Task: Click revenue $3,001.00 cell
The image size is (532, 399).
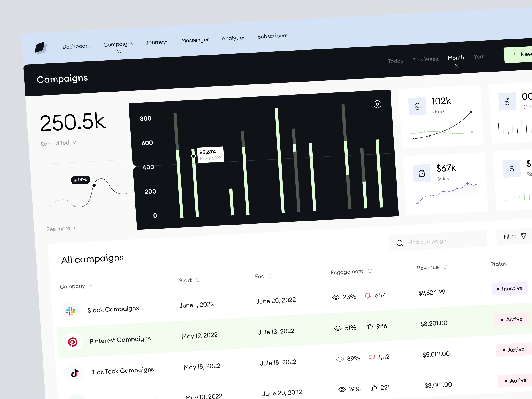Action: click(x=438, y=385)
